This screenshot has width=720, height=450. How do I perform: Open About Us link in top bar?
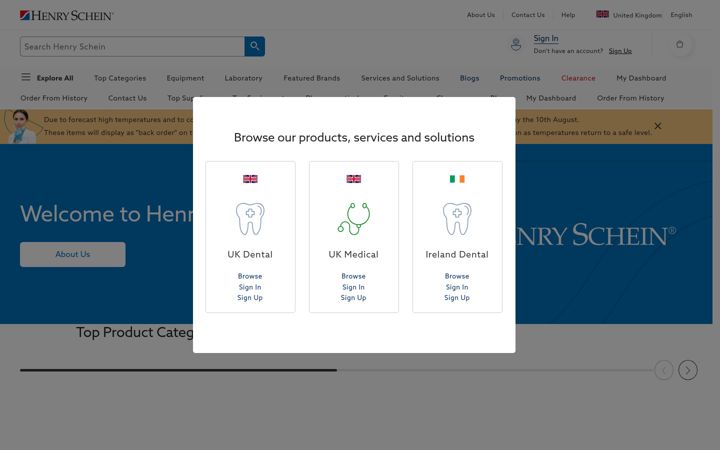pyautogui.click(x=481, y=15)
